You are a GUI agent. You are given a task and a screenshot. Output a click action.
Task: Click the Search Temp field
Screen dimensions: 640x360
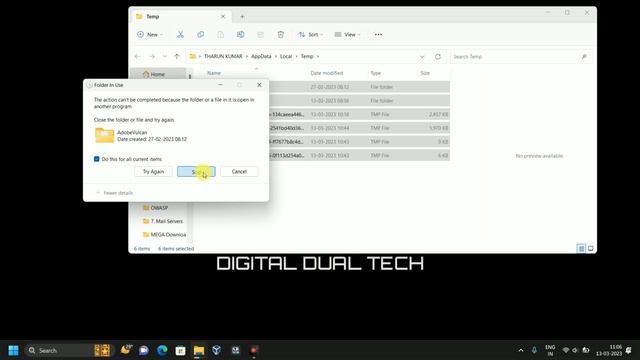click(x=521, y=57)
